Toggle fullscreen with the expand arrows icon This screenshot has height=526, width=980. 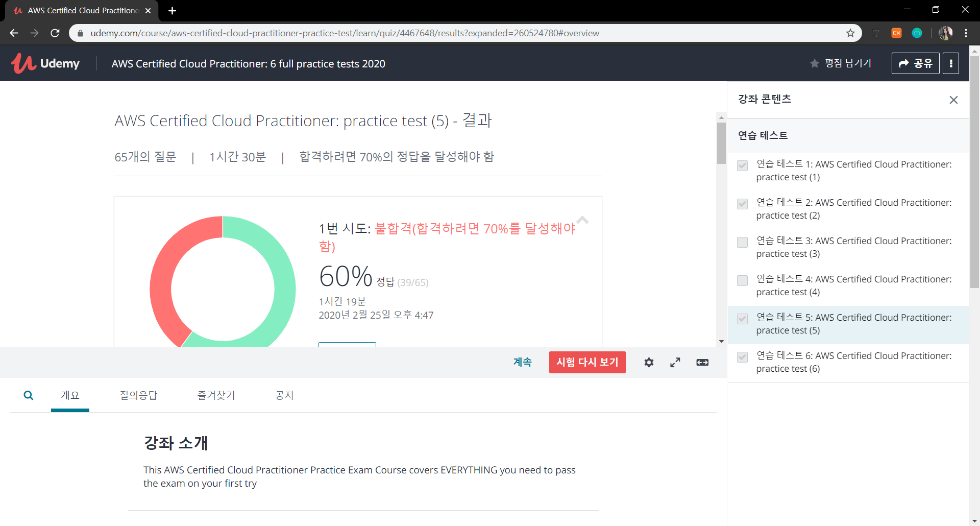pos(675,362)
